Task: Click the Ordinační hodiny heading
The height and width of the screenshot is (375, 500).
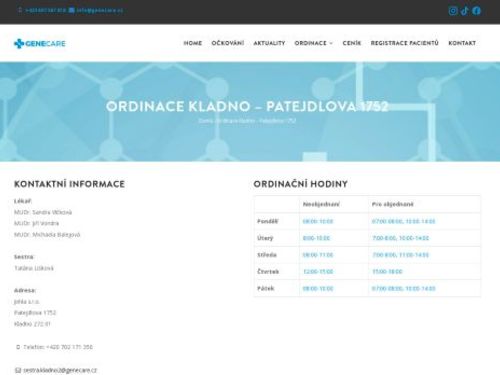Action: [x=301, y=184]
